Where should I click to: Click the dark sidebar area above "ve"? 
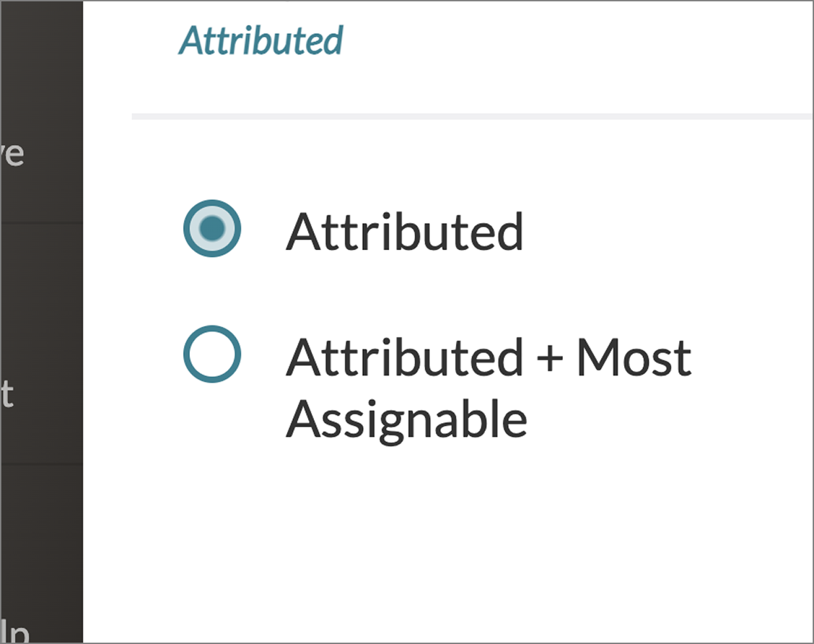coord(41,61)
